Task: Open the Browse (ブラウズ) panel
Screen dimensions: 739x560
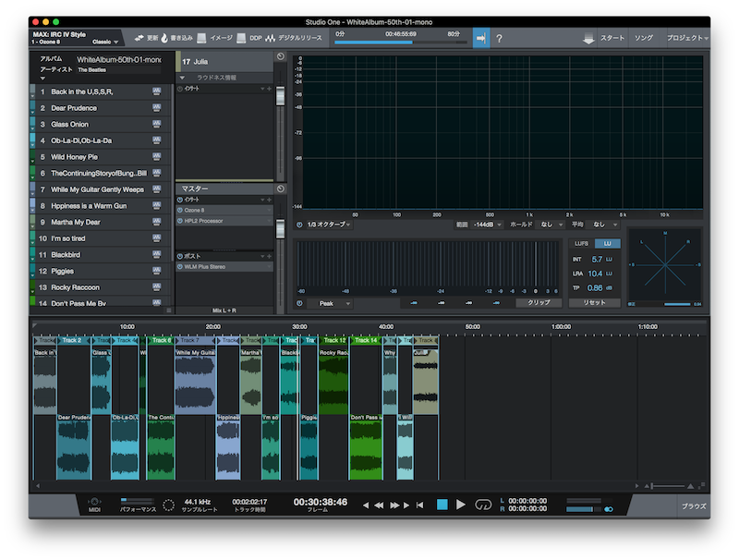Action: tap(694, 506)
